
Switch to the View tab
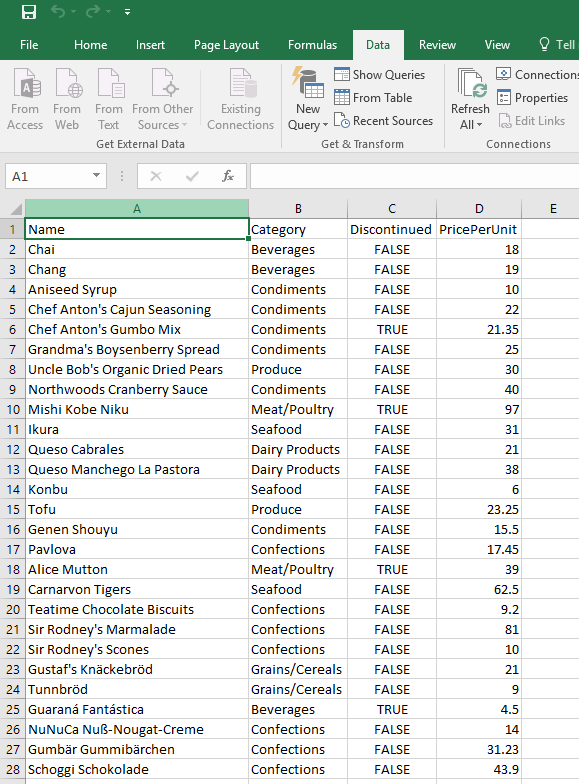pyautogui.click(x=497, y=45)
